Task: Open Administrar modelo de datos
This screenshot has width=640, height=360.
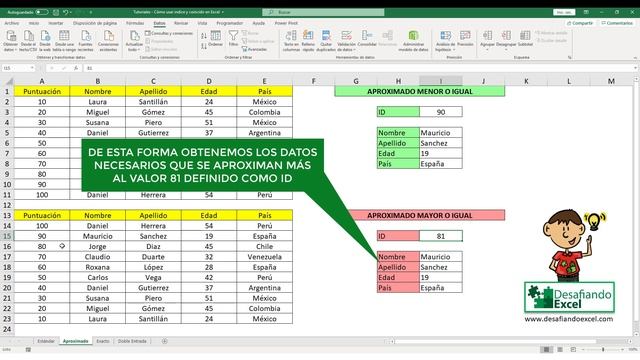Action: click(x=413, y=41)
